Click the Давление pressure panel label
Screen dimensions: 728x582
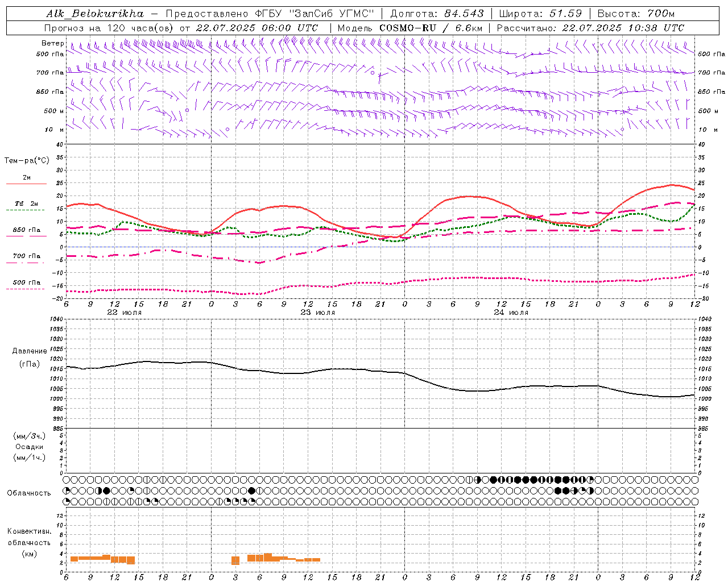tap(29, 351)
